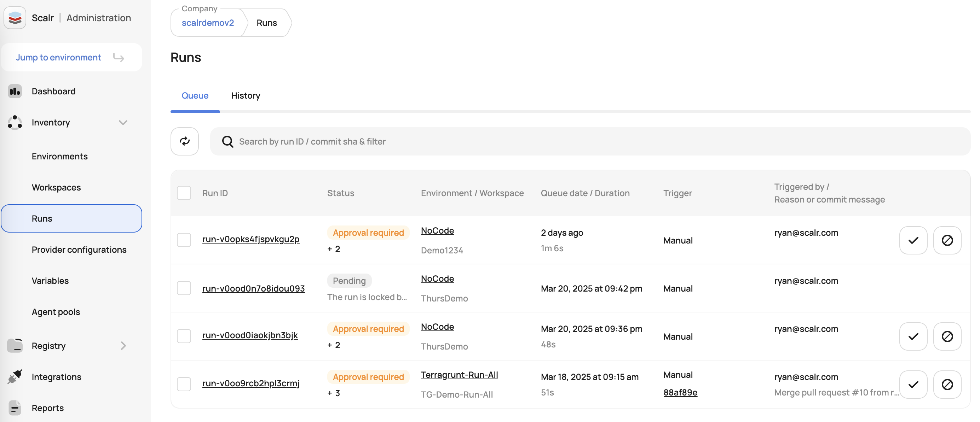Open the Reports sidebar icon
This screenshot has width=980, height=422.
click(15, 408)
